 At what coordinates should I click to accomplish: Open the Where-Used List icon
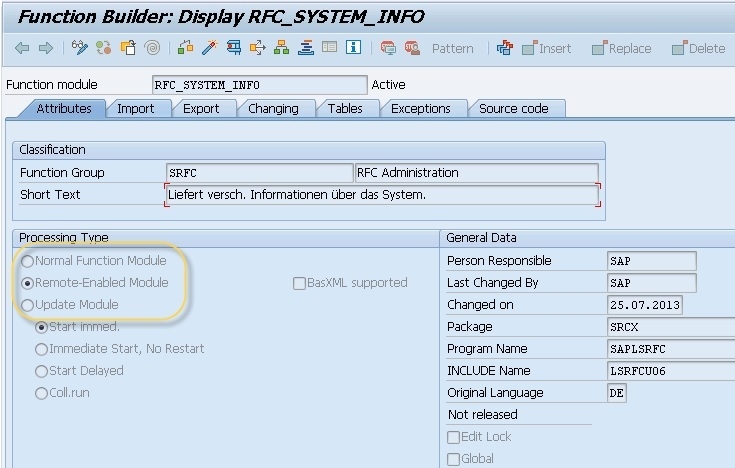click(x=257, y=47)
